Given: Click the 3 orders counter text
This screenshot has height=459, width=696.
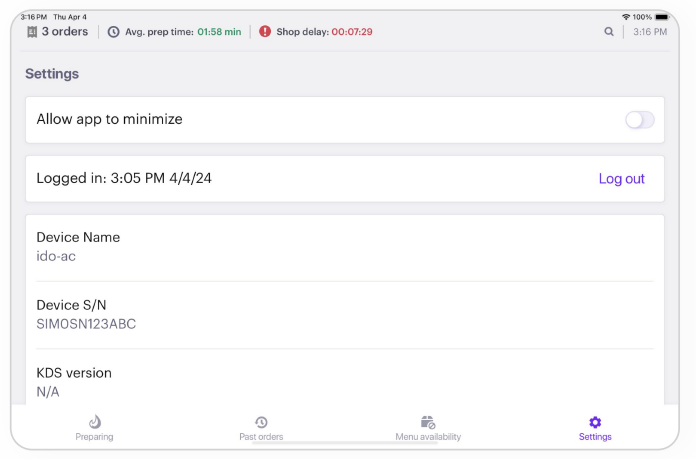Looking at the screenshot, I should [x=65, y=32].
